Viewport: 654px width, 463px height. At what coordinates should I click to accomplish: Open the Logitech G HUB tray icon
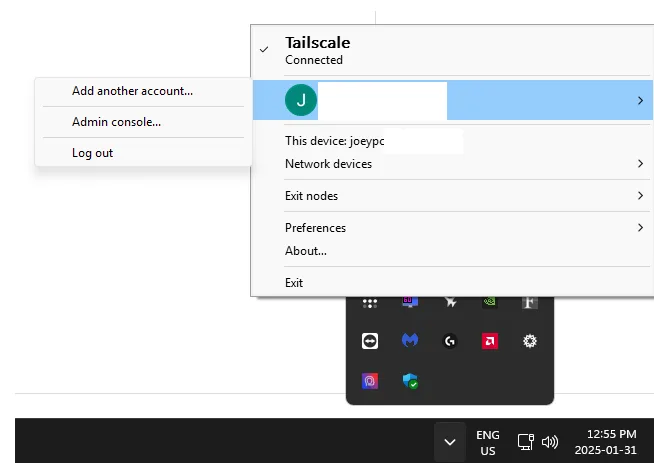point(450,341)
